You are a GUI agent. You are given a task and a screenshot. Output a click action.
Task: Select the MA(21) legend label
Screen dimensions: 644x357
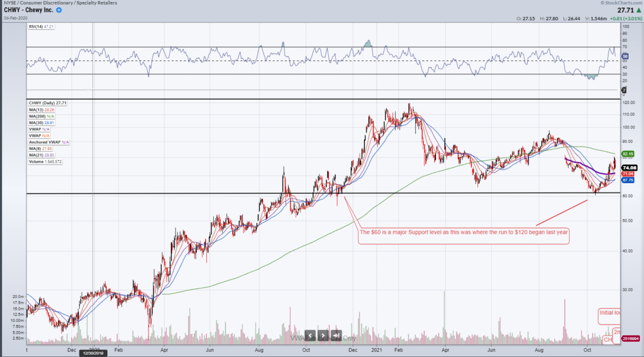tap(42, 155)
